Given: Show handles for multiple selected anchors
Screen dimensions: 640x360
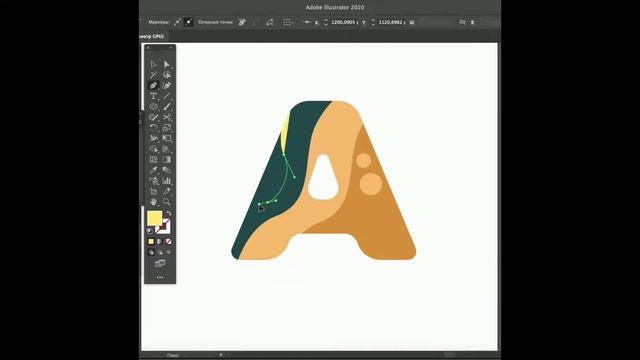Looking at the screenshot, I should (178, 22).
